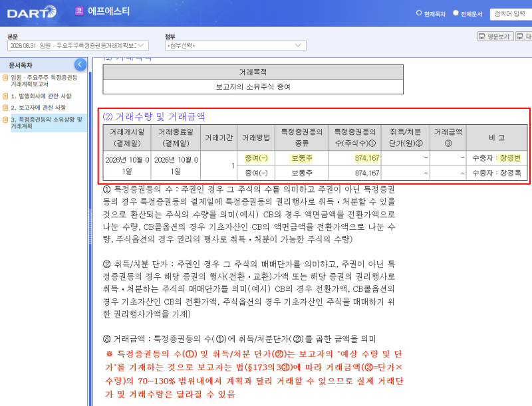Click the 비 고 column header

(497, 138)
